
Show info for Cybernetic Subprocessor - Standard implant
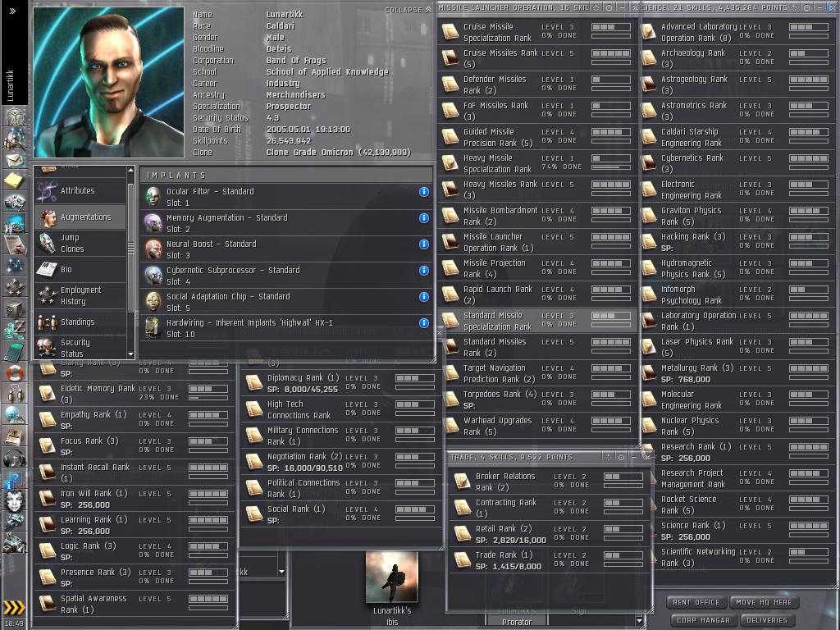point(424,270)
